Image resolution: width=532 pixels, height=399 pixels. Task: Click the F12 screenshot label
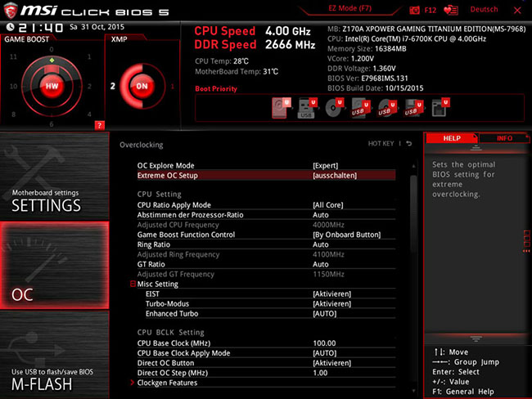point(431,10)
